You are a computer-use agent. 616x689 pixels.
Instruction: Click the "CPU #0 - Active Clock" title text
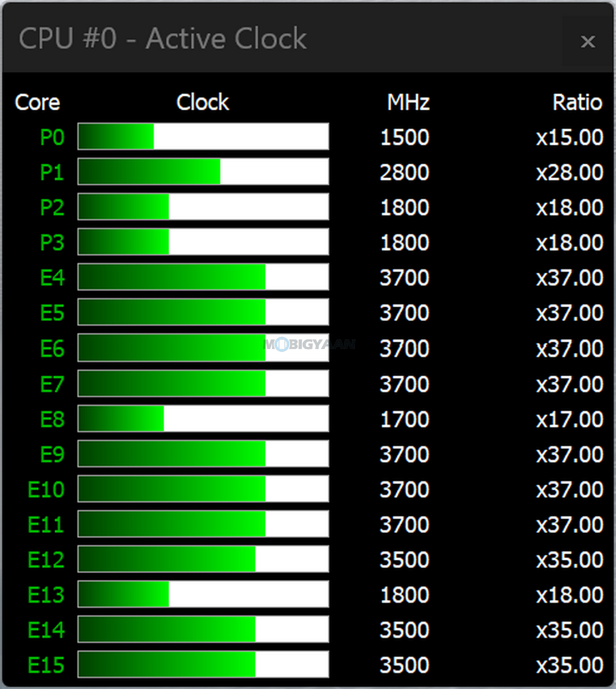point(162,39)
